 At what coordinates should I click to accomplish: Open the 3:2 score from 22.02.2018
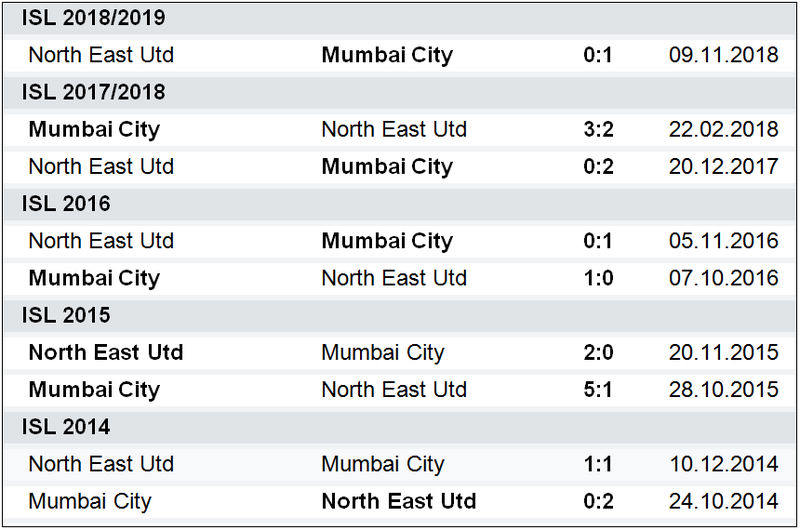(x=598, y=130)
